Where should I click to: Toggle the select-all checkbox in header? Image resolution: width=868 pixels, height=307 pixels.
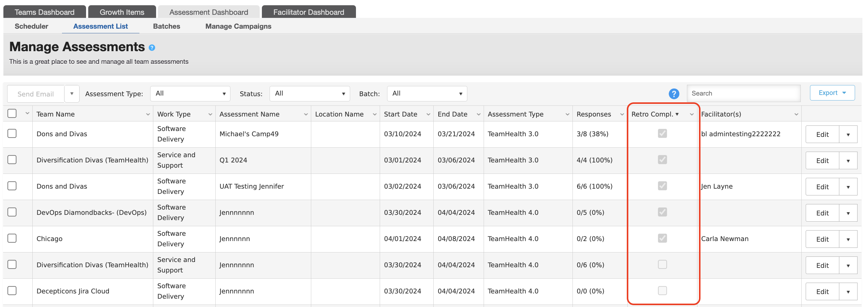(x=12, y=113)
